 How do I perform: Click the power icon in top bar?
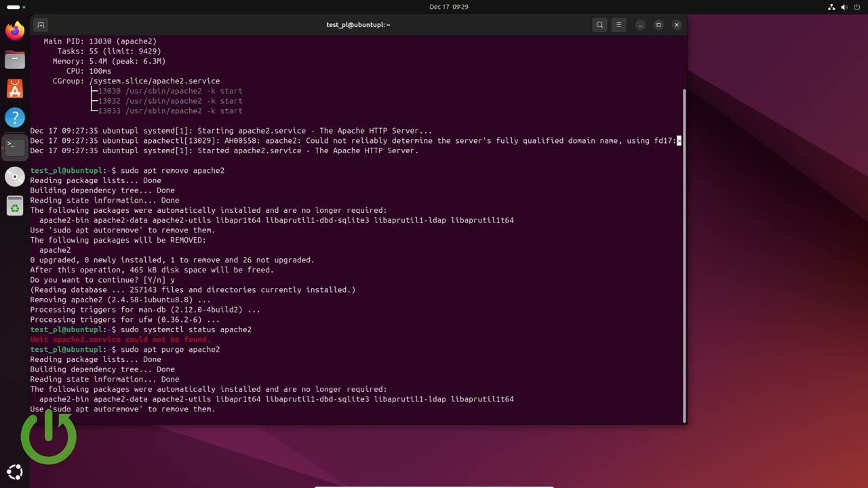click(x=857, y=7)
